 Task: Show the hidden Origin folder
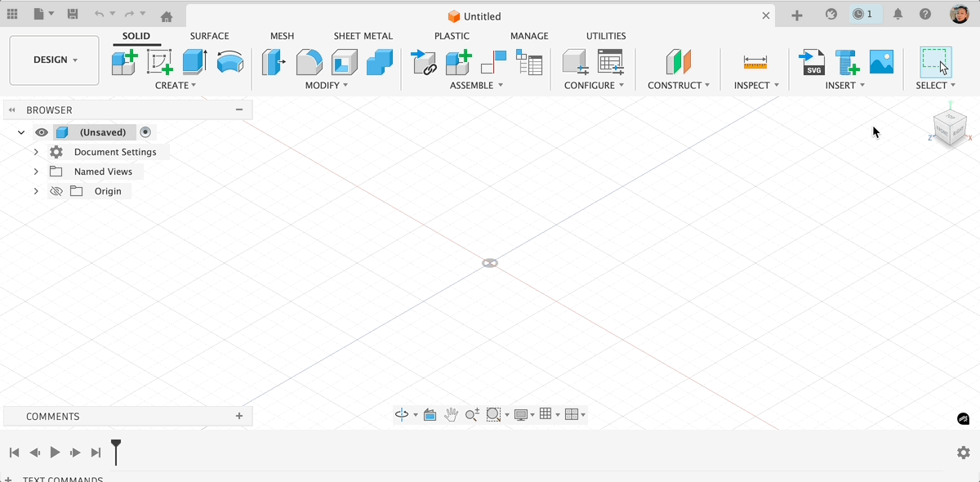click(56, 191)
